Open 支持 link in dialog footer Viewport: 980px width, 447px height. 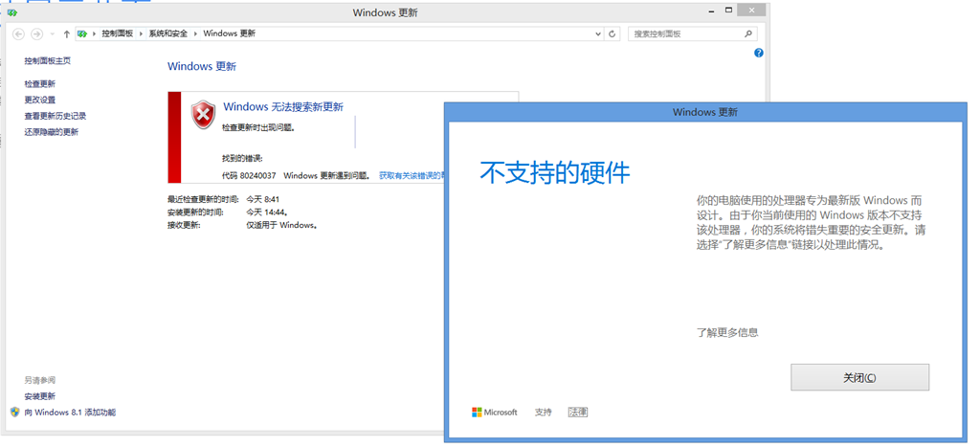(544, 413)
